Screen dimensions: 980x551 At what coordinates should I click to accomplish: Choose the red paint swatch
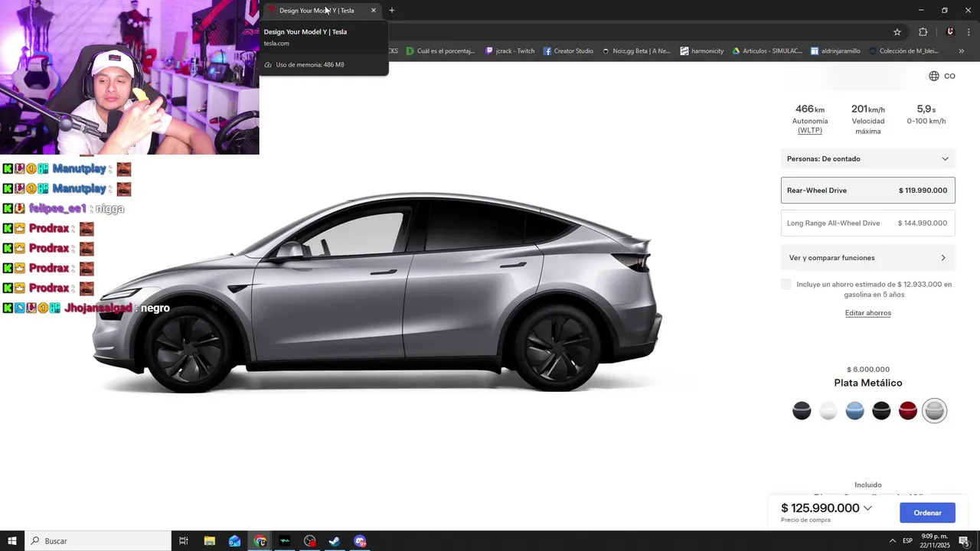pyautogui.click(x=908, y=411)
